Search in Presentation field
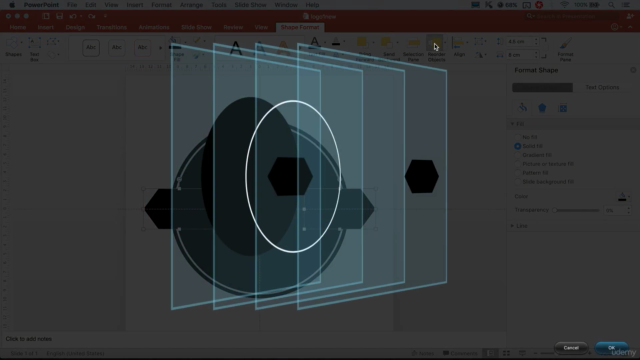Image resolution: width=640 pixels, height=360 pixels. (x=571, y=16)
